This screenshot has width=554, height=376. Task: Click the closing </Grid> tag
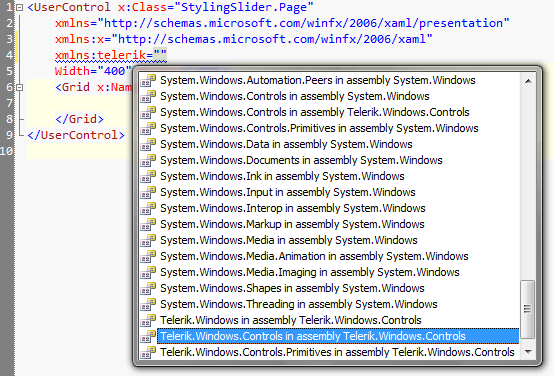click(x=79, y=119)
